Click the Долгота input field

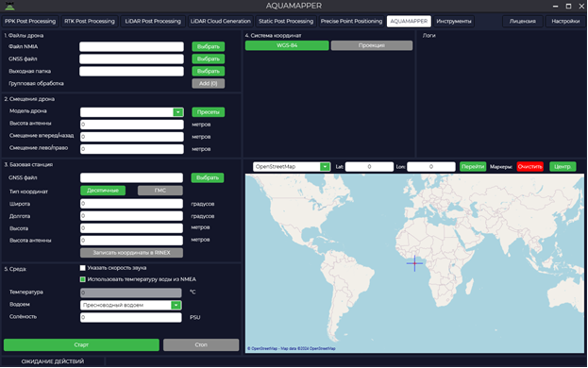131,216
